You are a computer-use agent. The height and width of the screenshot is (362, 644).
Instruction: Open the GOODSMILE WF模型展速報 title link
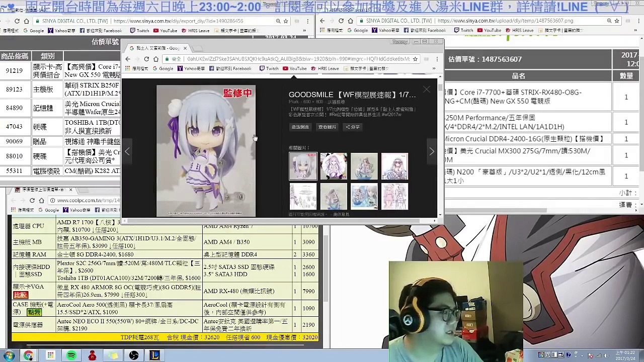(x=352, y=95)
